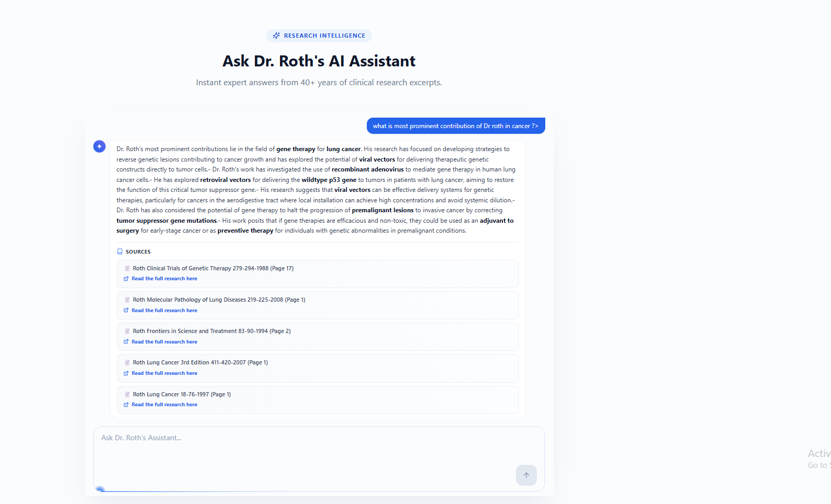Open full research for Molecular Pathology of Lung Diseases
831x504 pixels.
[164, 311]
